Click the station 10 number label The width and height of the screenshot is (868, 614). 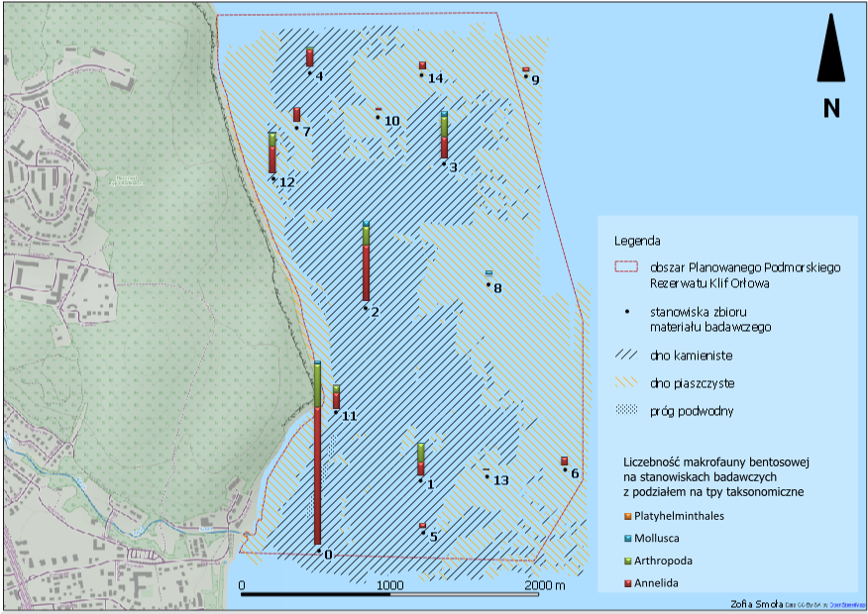[392, 121]
